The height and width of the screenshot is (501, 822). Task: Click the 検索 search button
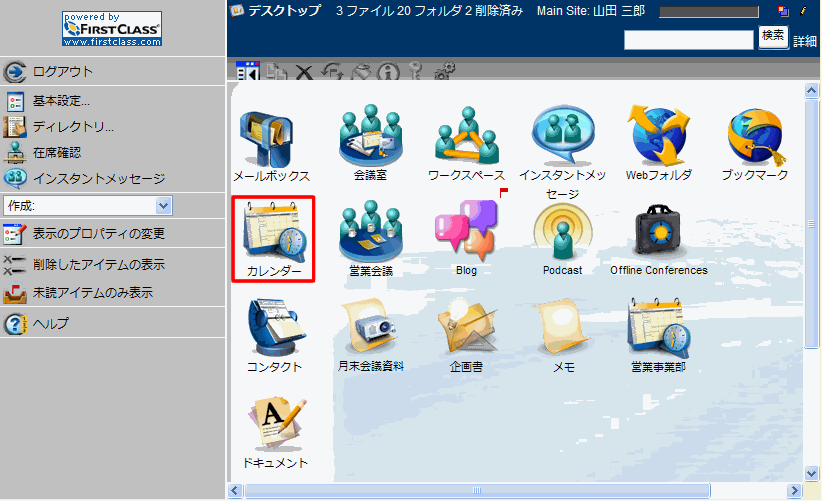point(773,38)
